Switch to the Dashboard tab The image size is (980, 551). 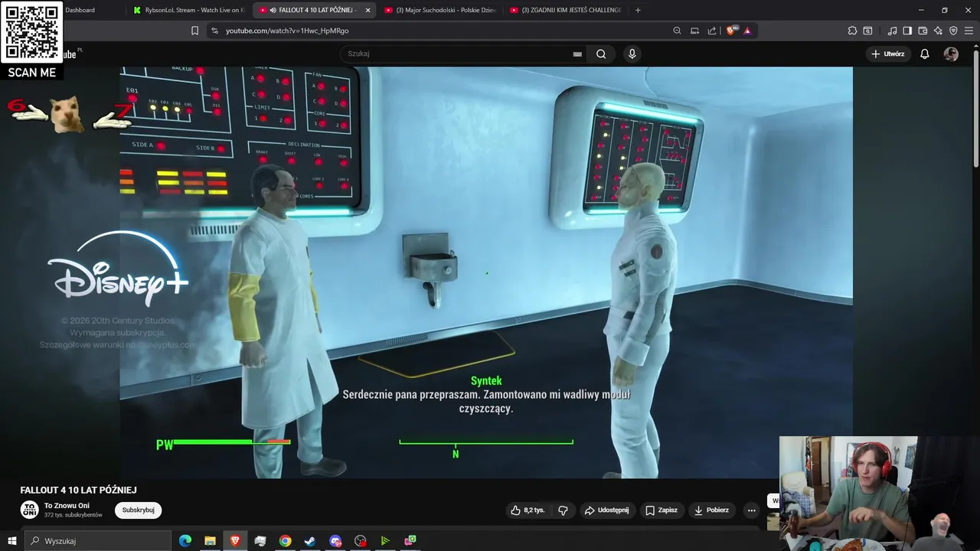(x=80, y=10)
